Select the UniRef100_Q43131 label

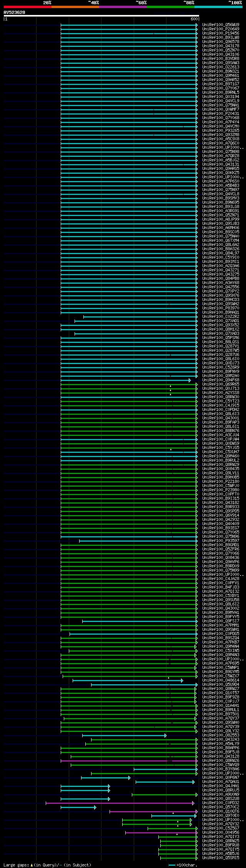pos(221,164)
